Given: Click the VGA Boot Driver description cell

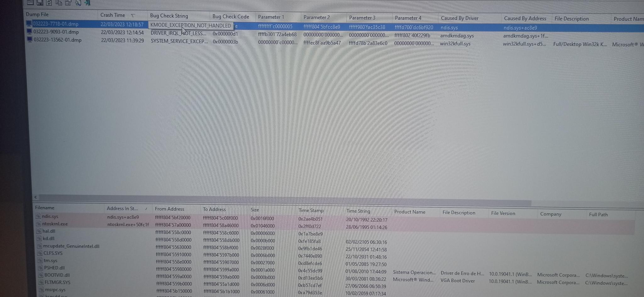Looking at the screenshot, I should coord(458,280).
